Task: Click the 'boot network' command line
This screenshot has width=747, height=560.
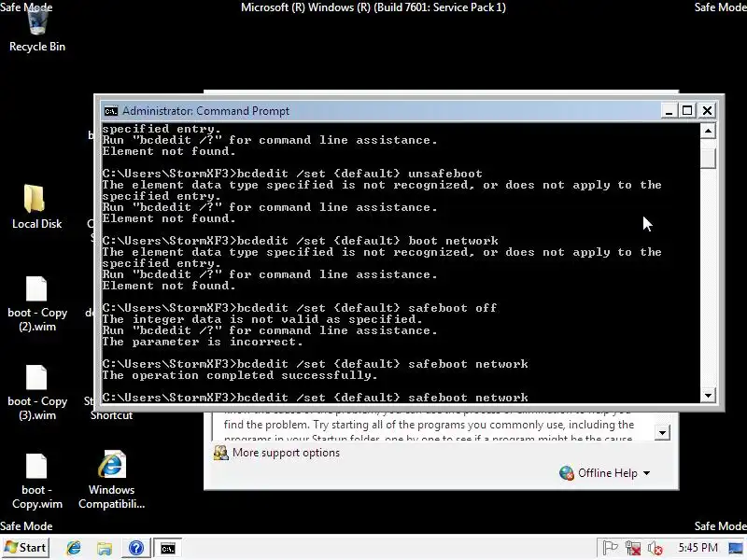Action: click(300, 241)
